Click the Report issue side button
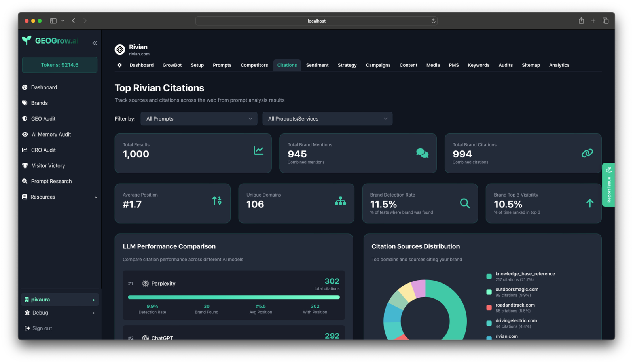This screenshot has width=633, height=364. [608, 185]
